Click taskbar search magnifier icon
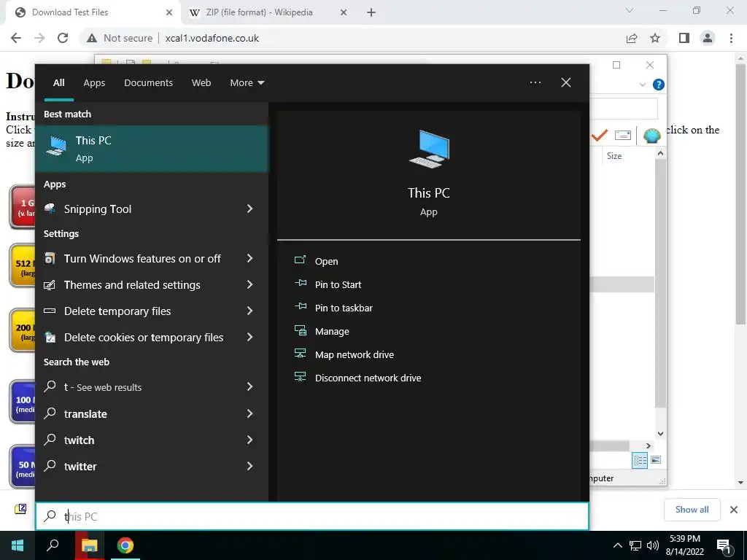 [53, 545]
